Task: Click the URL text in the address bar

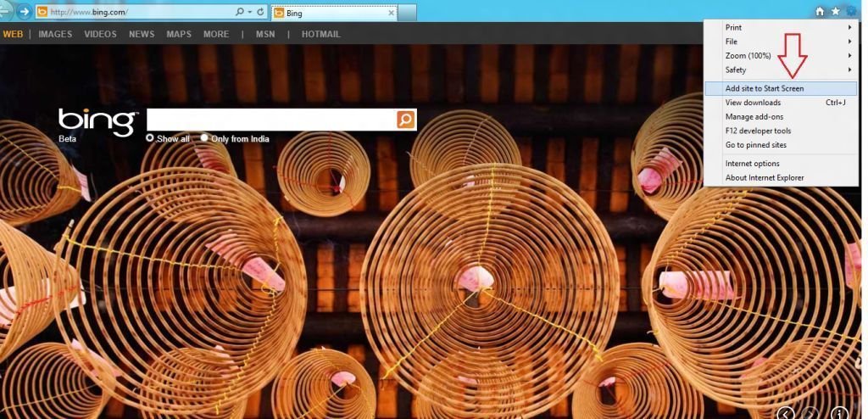Action: pyautogui.click(x=89, y=12)
